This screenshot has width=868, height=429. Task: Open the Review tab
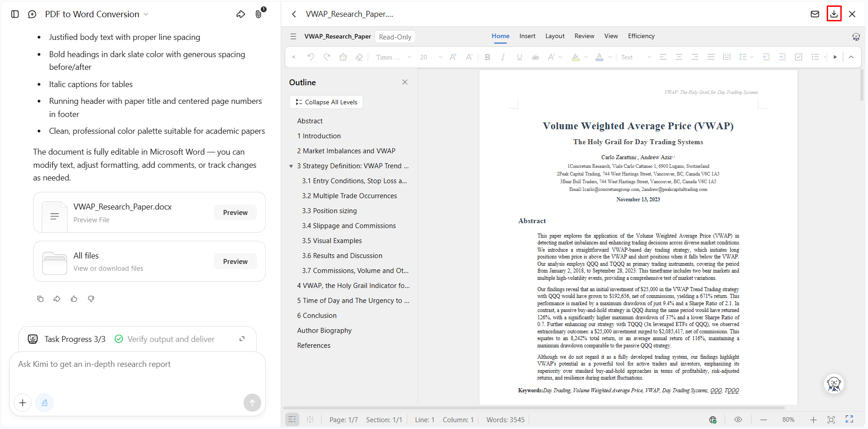pos(584,36)
